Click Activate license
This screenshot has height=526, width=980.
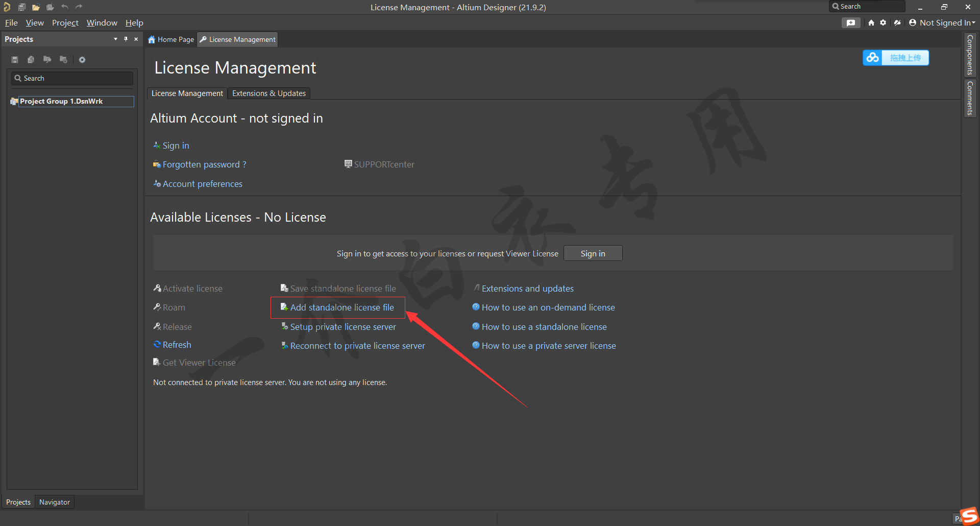pos(192,289)
